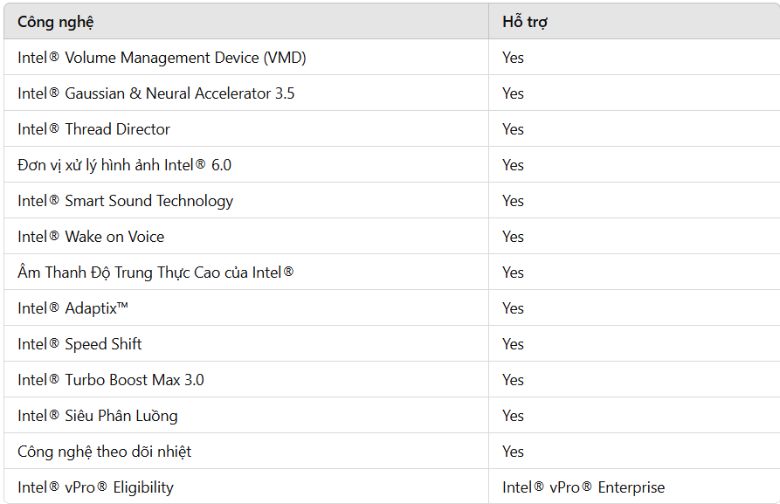Click the "Công nghệ" column header
The image size is (780, 504).
pyautogui.click(x=56, y=22)
